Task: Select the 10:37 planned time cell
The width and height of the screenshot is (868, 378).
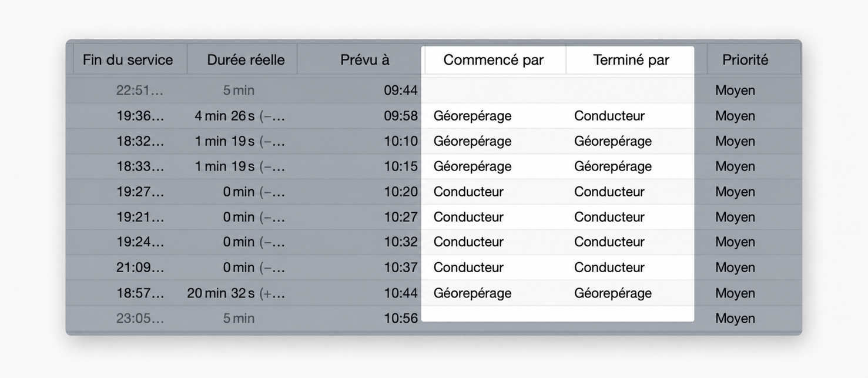Action: pyautogui.click(x=401, y=267)
